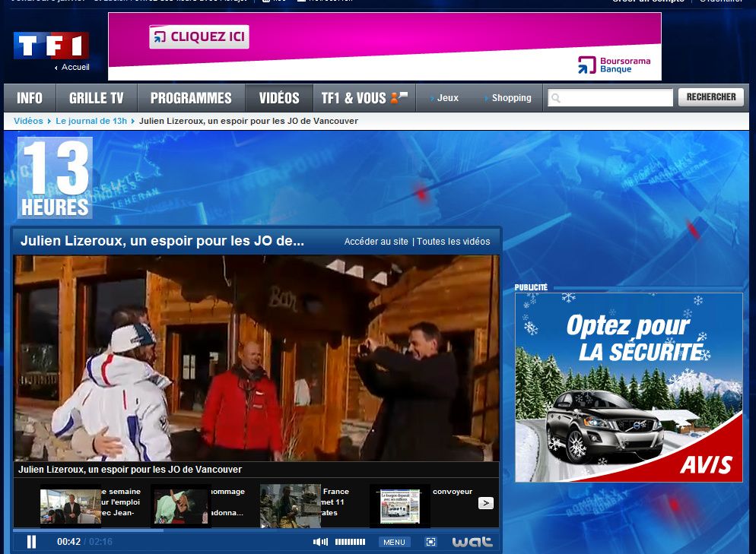This screenshot has height=554, width=756.
Task: Open the INFO section in the navigation bar
Action: coord(30,98)
